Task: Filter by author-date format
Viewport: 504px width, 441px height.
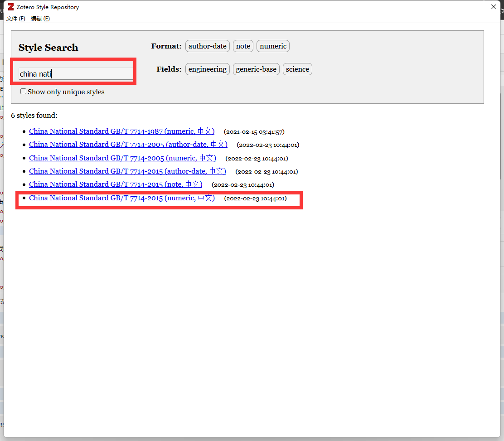Action: (207, 46)
